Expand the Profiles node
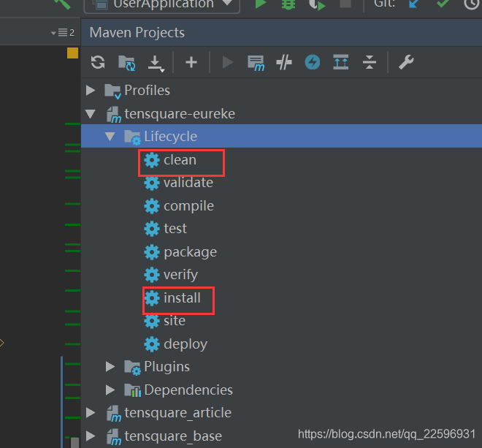Screen dimensions: 482x448 tap(91, 90)
